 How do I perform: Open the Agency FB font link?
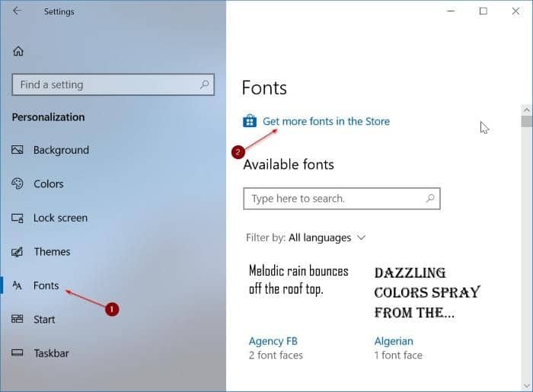coord(273,341)
